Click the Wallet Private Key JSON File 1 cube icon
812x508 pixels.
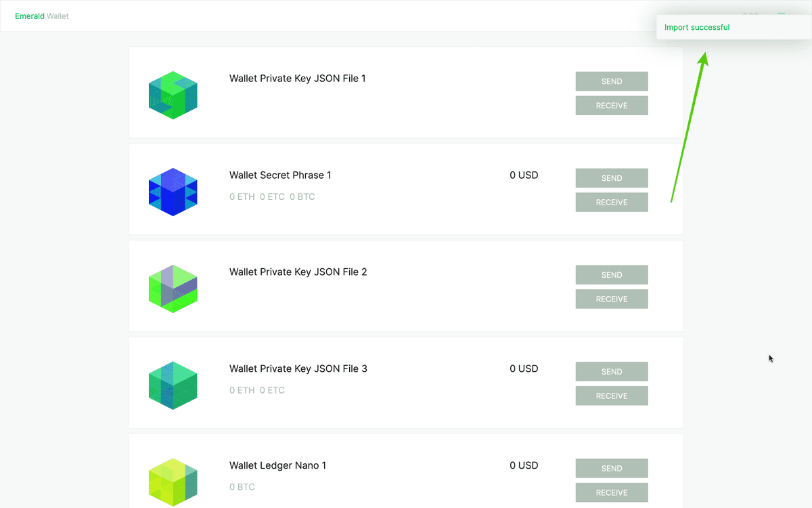pos(173,96)
